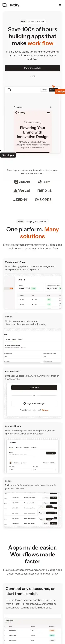Click the Design department tag
Screen dimensions: 65x644
coord(52,630)
